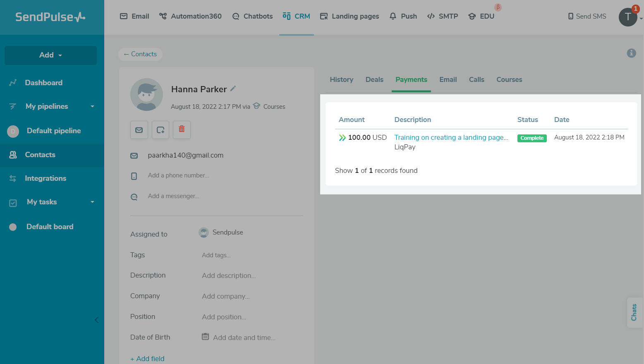Click the Default pipeline circle icon
Viewport: 644px width, 364px height.
point(13,132)
